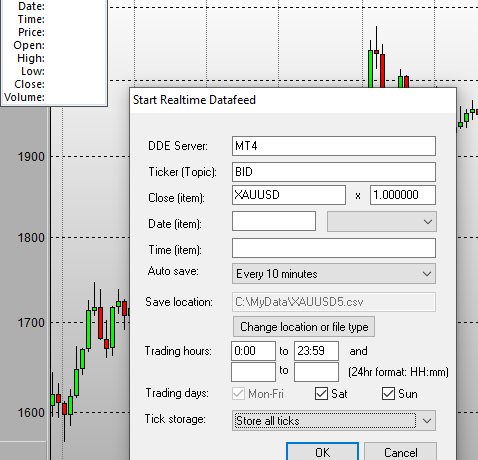The image size is (478, 460).
Task: Click the Ticker (Topic) field containing BID
Action: point(334,172)
